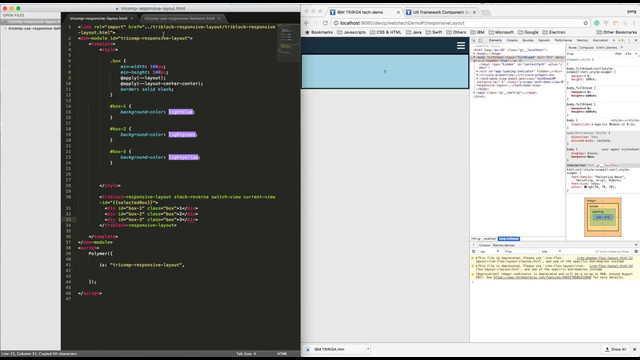This screenshot has height=360, width=640.
Task: Switch to tricomp-responsive-layout.html editor tab
Action: click(x=99, y=18)
